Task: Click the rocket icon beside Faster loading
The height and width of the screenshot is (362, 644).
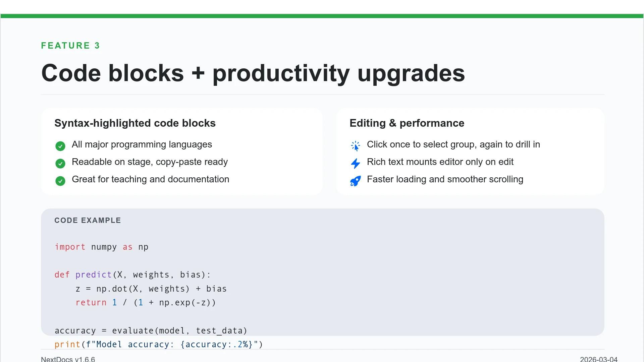Action: pos(355,181)
